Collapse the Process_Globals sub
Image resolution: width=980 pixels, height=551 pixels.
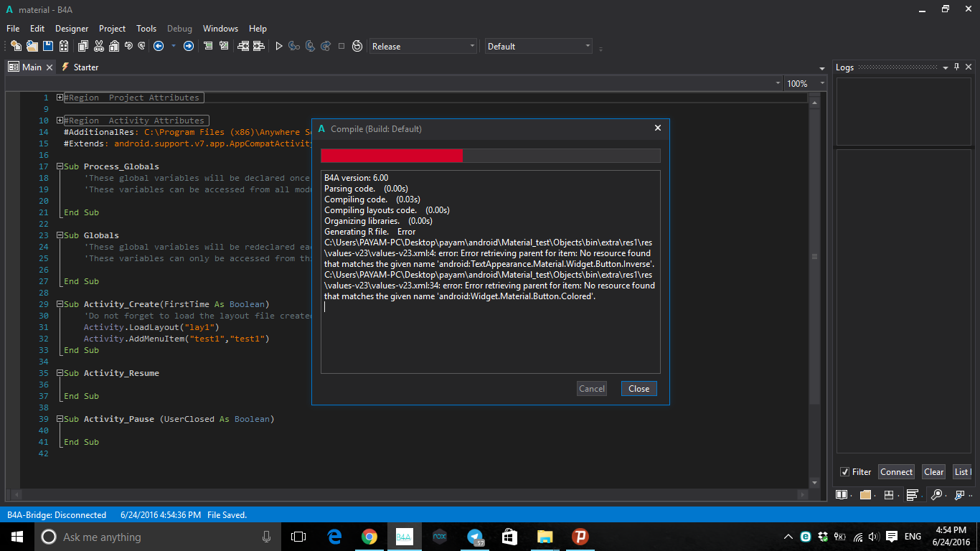point(60,166)
